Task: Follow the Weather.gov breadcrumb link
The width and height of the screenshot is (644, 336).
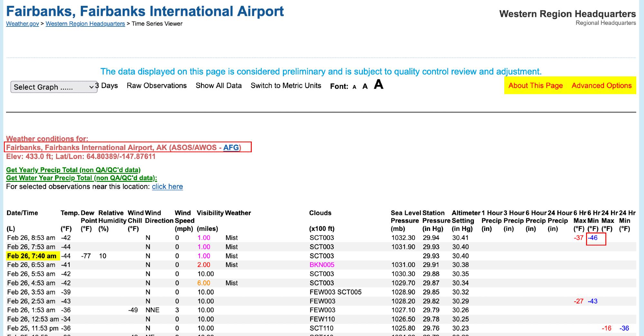Action: pyautogui.click(x=23, y=24)
